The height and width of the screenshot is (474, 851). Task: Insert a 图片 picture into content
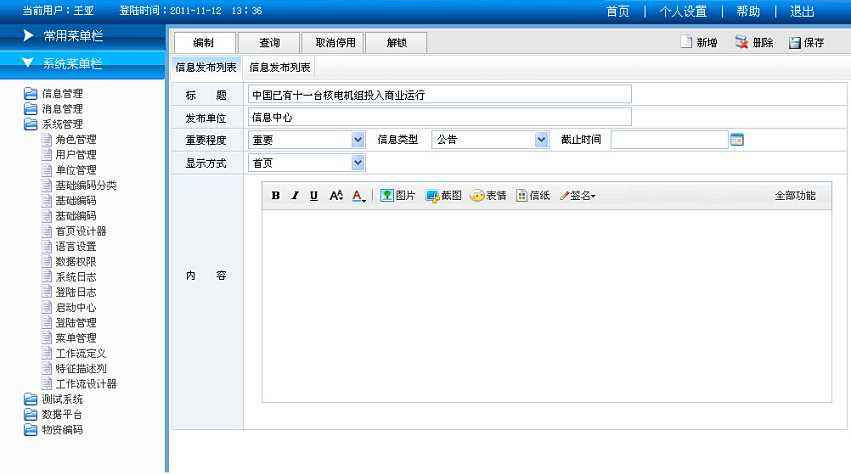pos(397,195)
